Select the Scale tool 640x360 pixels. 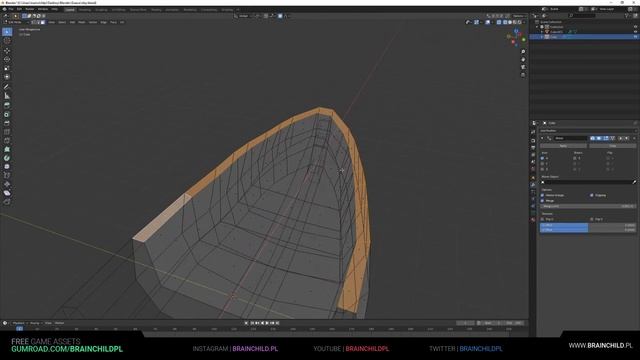(7, 68)
